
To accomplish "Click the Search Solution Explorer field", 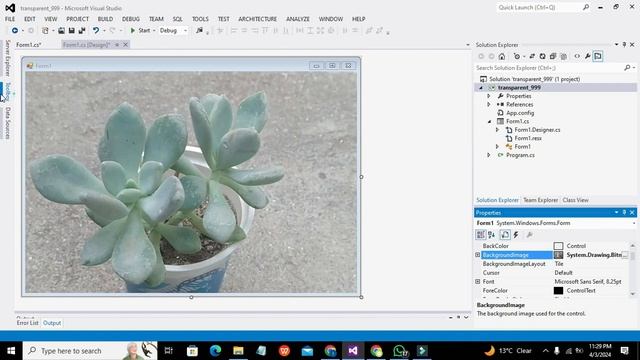I will (549, 68).
